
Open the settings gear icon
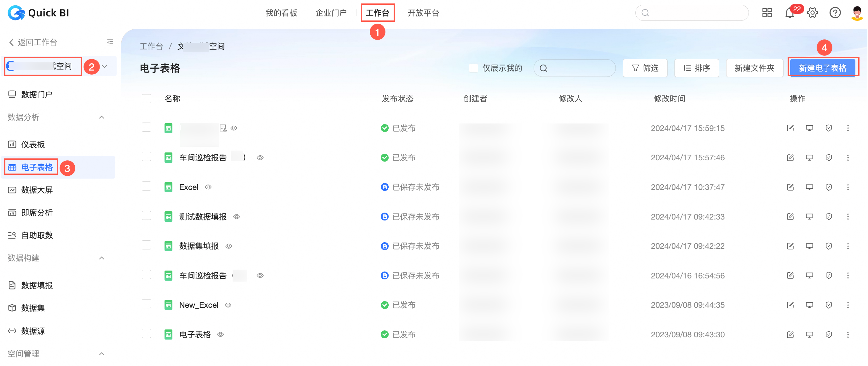pyautogui.click(x=813, y=13)
